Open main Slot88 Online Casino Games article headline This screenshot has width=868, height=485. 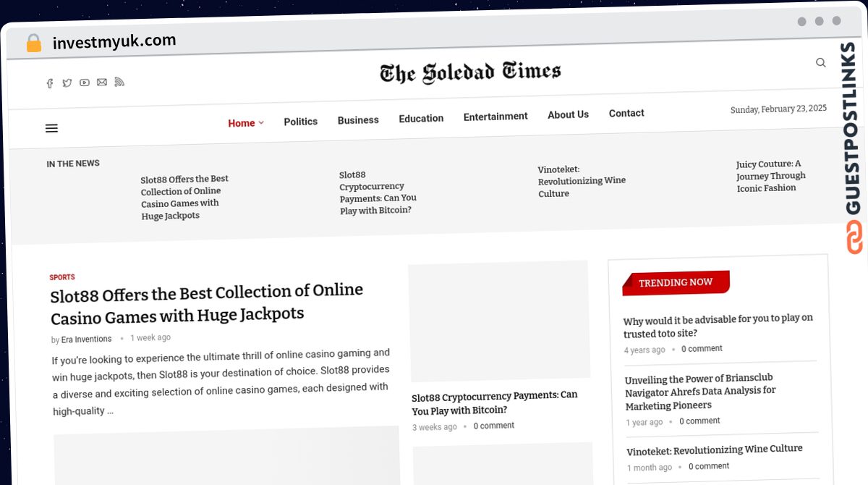207,304
